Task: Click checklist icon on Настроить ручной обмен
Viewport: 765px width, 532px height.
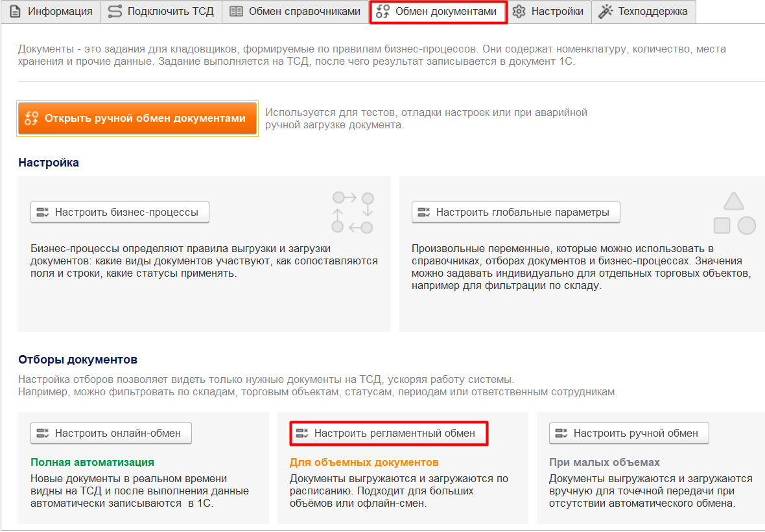Action: pyautogui.click(x=561, y=433)
